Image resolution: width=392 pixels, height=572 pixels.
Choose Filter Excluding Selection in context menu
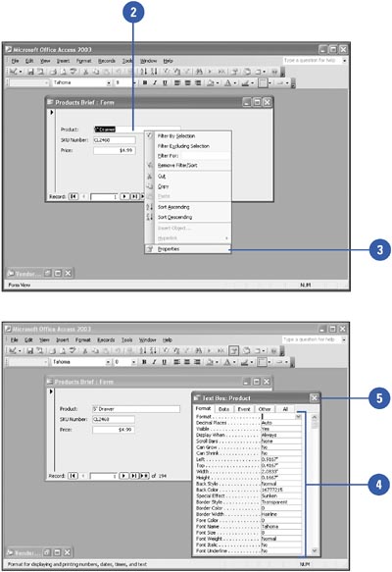pos(188,146)
